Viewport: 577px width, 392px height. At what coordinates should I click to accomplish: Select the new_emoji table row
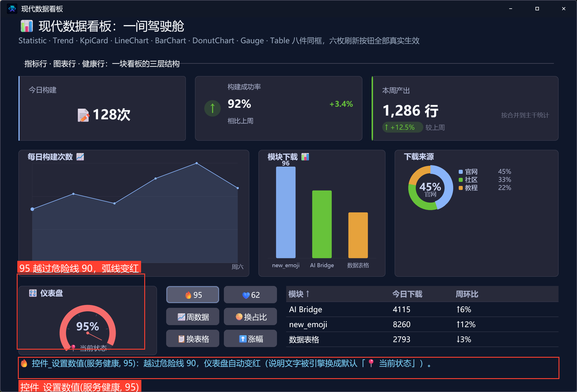tap(422, 324)
